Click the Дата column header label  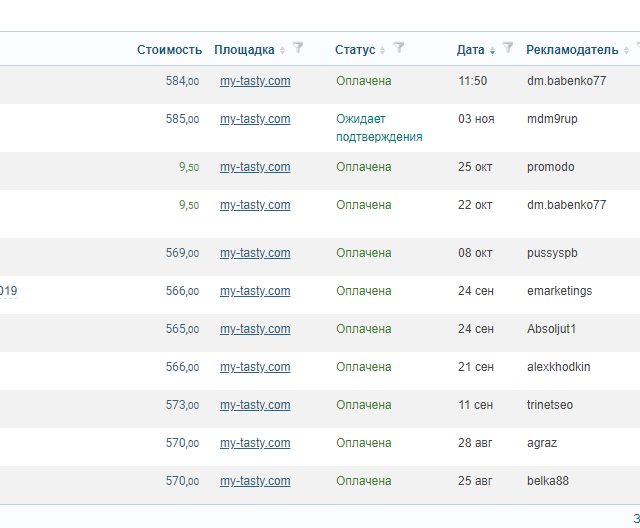coord(470,50)
